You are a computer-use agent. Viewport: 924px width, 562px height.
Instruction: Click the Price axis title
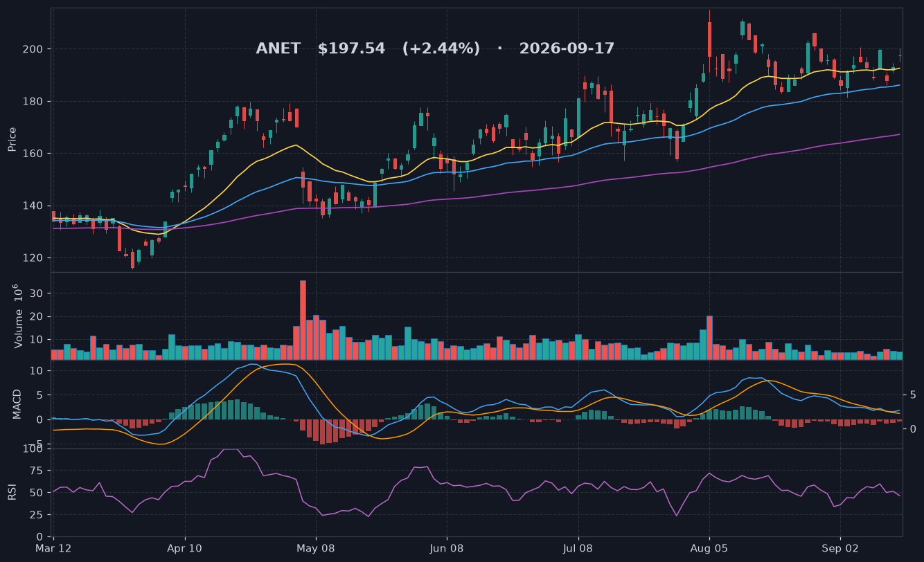pos(12,139)
